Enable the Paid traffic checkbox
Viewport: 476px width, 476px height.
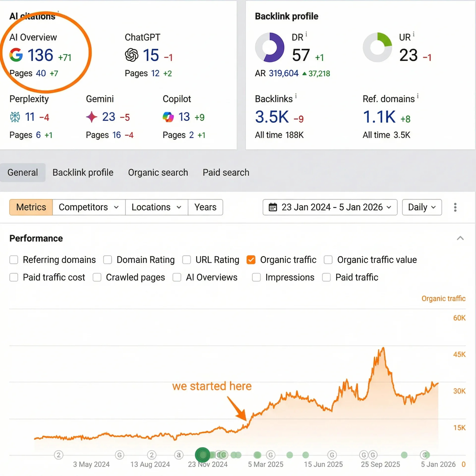(326, 277)
